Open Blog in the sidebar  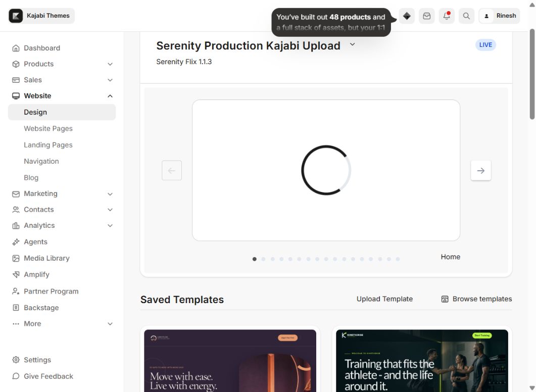(x=31, y=178)
